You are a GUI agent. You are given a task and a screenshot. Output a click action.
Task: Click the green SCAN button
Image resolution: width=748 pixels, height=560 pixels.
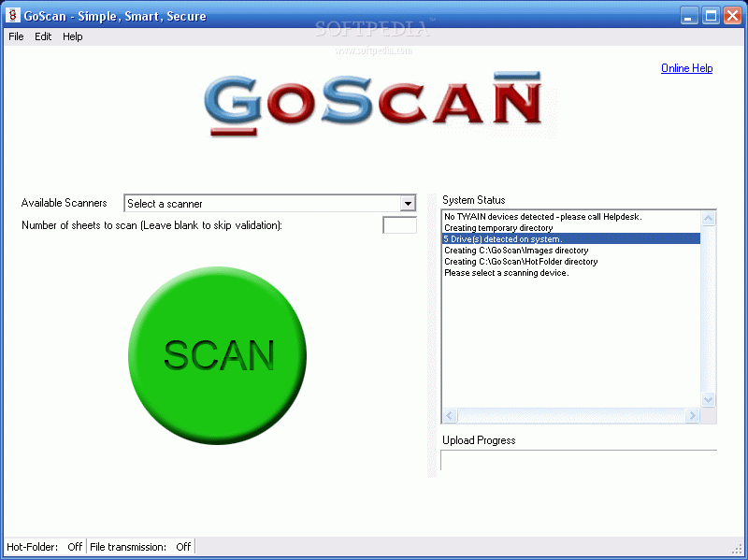pos(217,355)
